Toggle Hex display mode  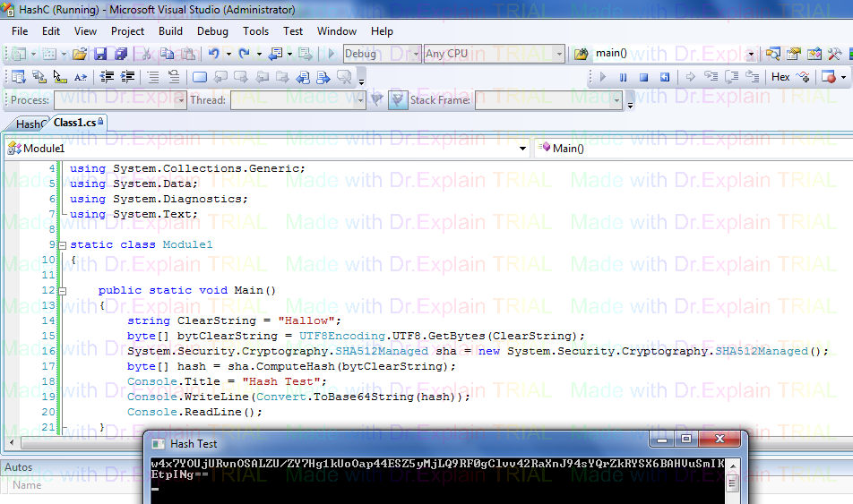click(780, 77)
